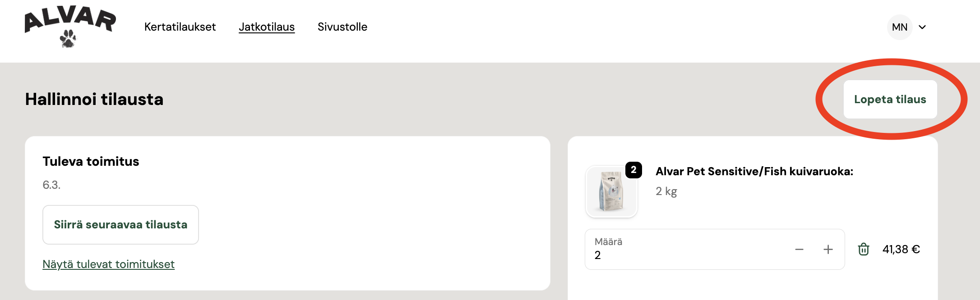Open the Sivustolle link in navigation

click(x=342, y=27)
